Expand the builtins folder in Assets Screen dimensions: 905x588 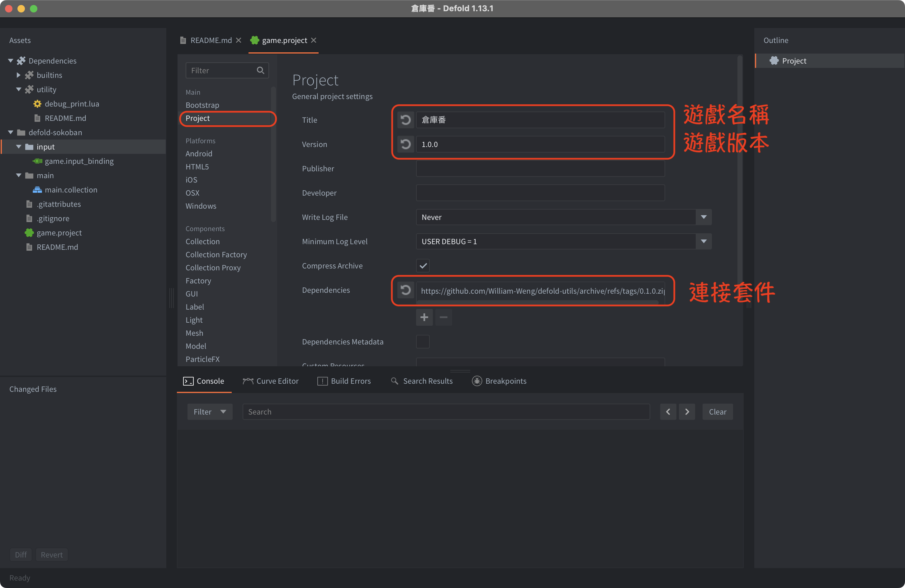coord(18,75)
